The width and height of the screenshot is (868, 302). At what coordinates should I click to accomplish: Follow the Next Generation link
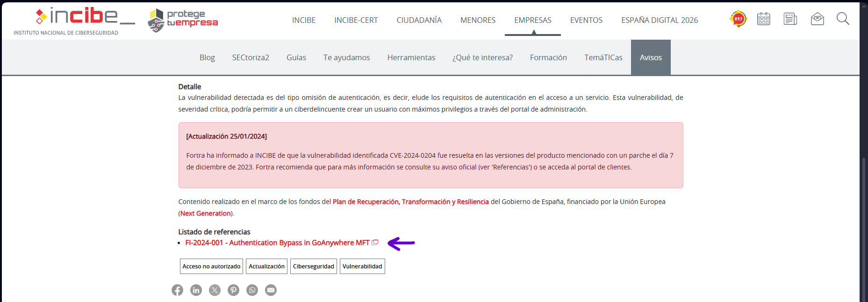coord(206,213)
